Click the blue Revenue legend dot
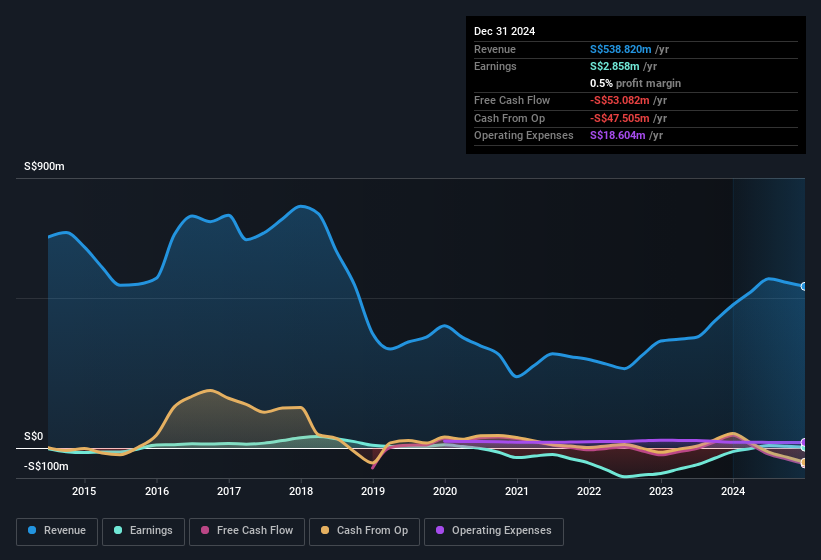The width and height of the screenshot is (821, 560). 32,530
